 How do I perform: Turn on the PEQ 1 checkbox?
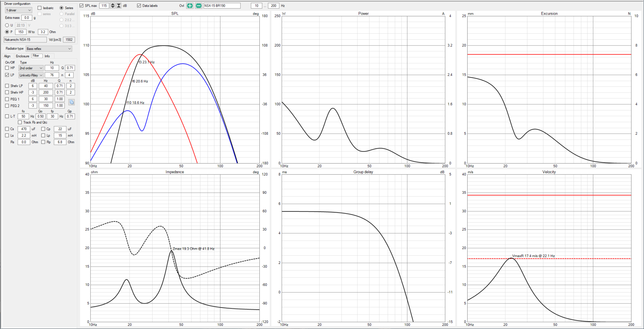click(x=7, y=99)
